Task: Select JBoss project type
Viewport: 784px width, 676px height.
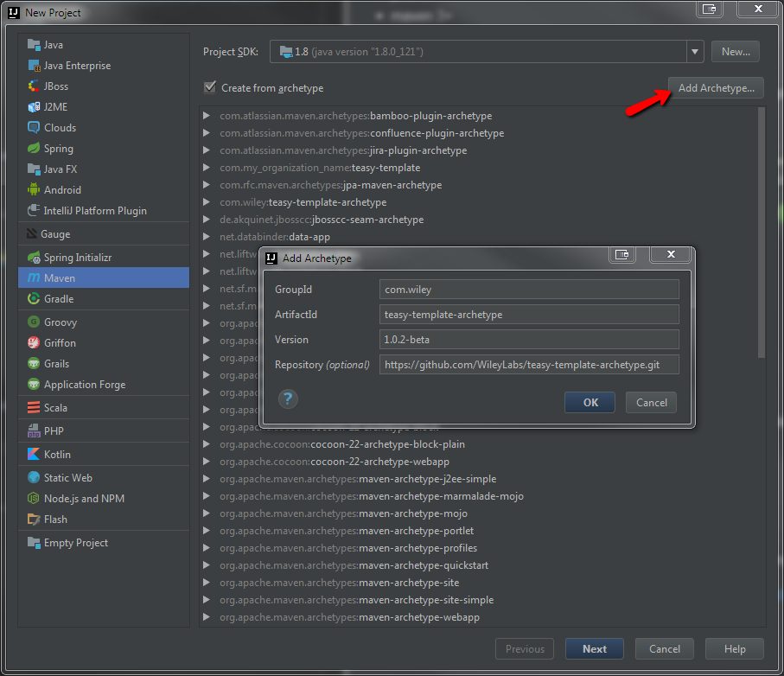Action: (x=104, y=86)
